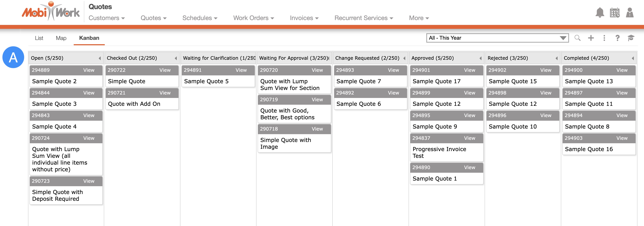
Task: Collapse the Completed column arrow
Action: [x=633, y=58]
